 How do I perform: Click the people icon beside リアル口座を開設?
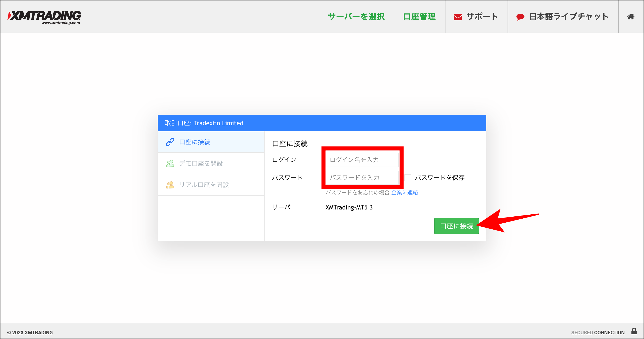tap(170, 185)
